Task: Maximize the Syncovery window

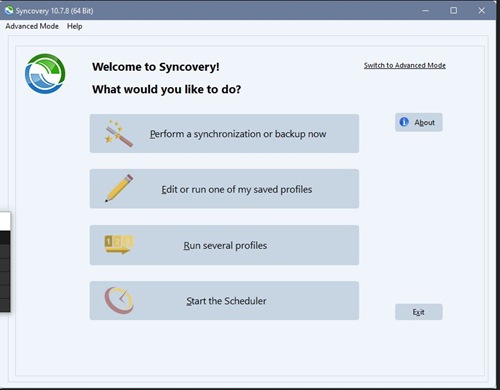Action: pyautogui.click(x=453, y=11)
